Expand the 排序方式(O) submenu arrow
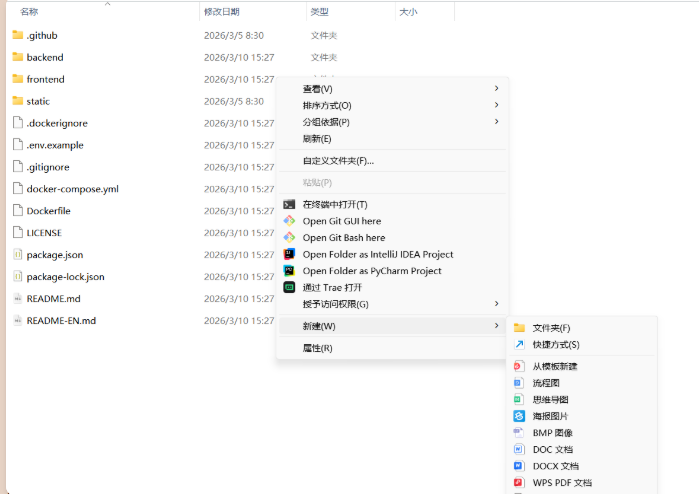This screenshot has height=494, width=699. [496, 105]
